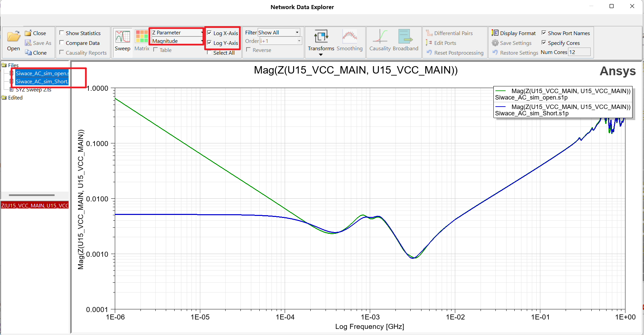644x335 pixels.
Task: Click the Siwace_AC_sim_Short file icon
Action: [12, 81]
